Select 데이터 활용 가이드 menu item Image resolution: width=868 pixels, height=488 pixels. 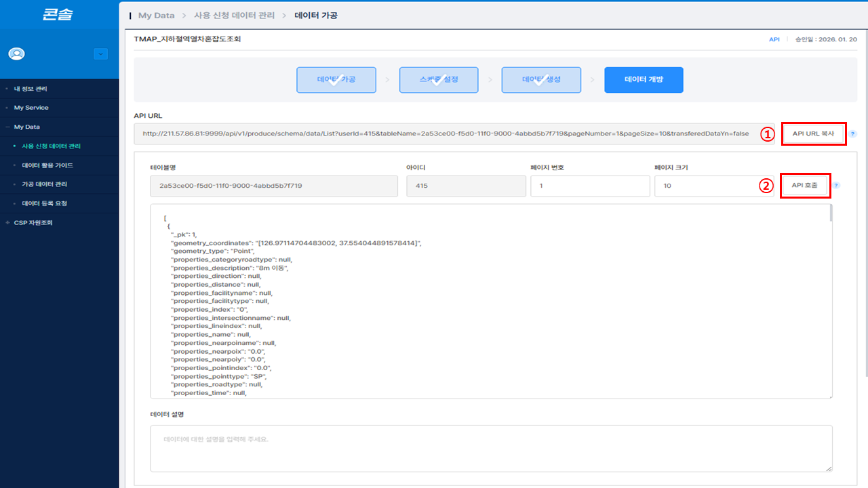pos(47,165)
